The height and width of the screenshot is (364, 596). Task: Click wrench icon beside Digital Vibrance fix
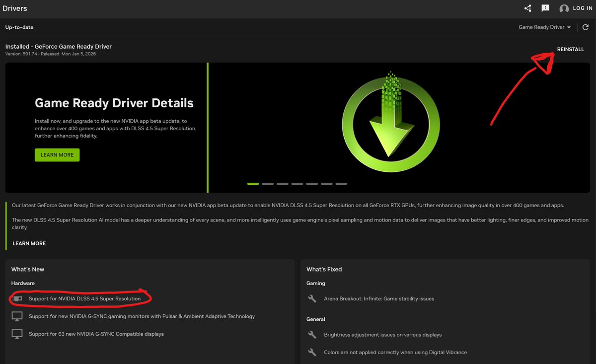click(x=312, y=352)
